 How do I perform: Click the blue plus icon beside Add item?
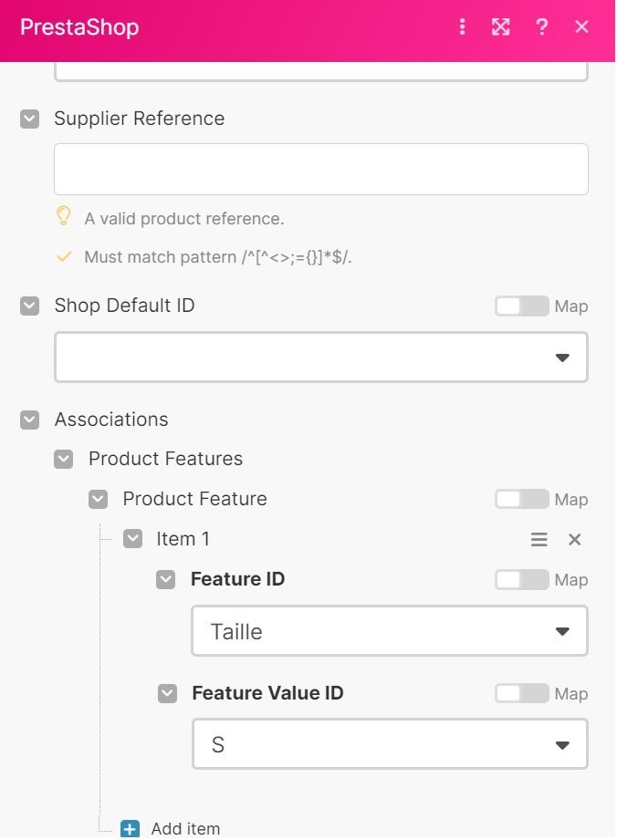(131, 829)
